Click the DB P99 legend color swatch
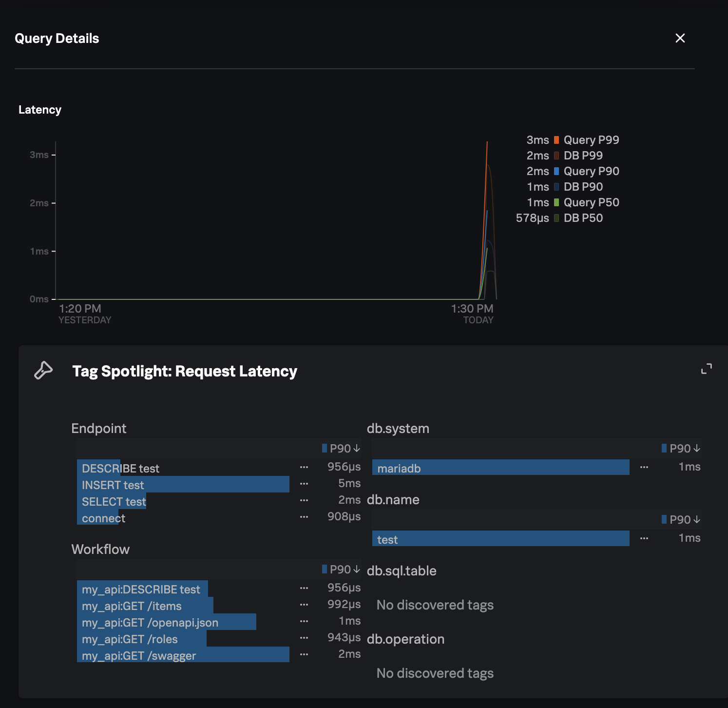The width and height of the screenshot is (728, 708). [x=556, y=156]
